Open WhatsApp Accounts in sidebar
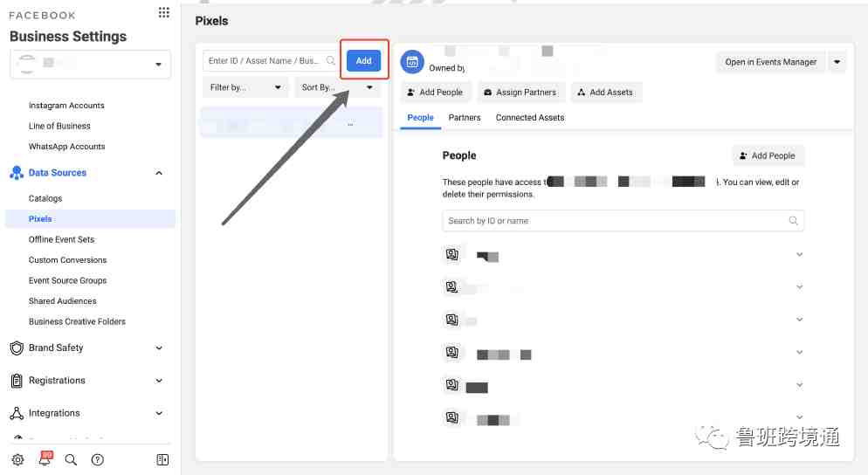The height and width of the screenshot is (475, 868). [66, 146]
